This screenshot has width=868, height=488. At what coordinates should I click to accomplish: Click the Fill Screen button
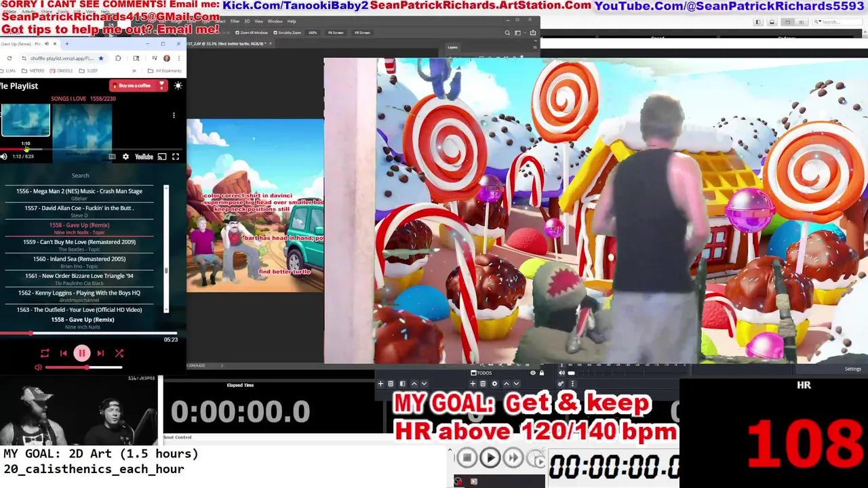362,33
